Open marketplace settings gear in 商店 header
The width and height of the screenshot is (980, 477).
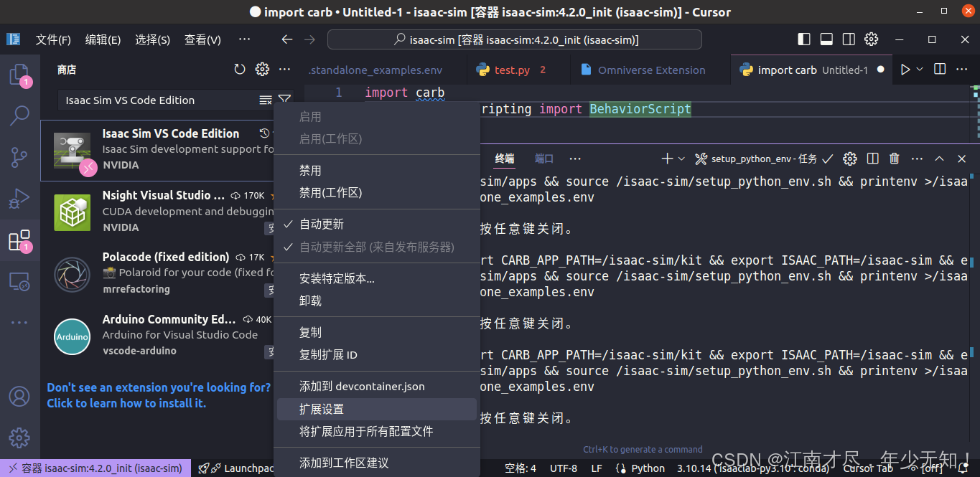click(x=263, y=70)
